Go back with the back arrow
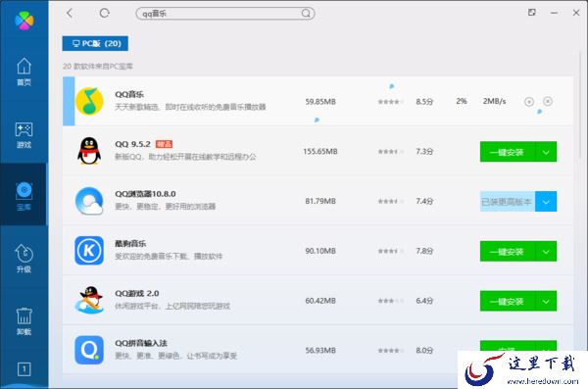The width and height of the screenshot is (588, 389). (x=70, y=13)
